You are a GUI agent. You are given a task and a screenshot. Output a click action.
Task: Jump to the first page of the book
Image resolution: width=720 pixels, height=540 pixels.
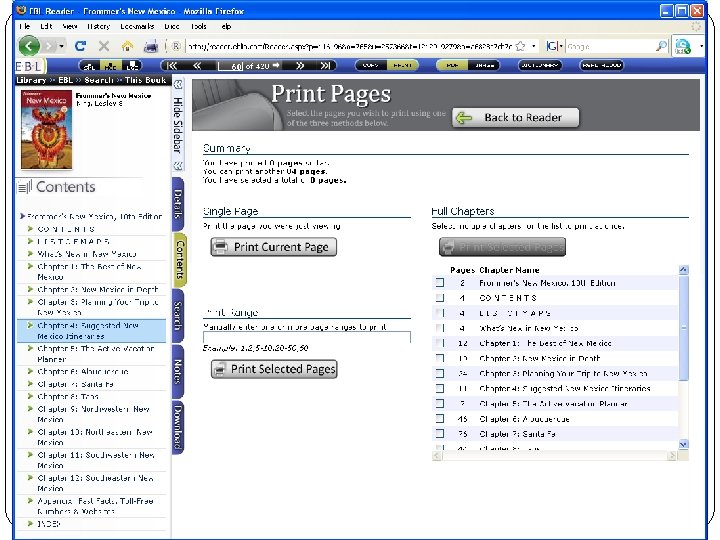pyautogui.click(x=172, y=66)
